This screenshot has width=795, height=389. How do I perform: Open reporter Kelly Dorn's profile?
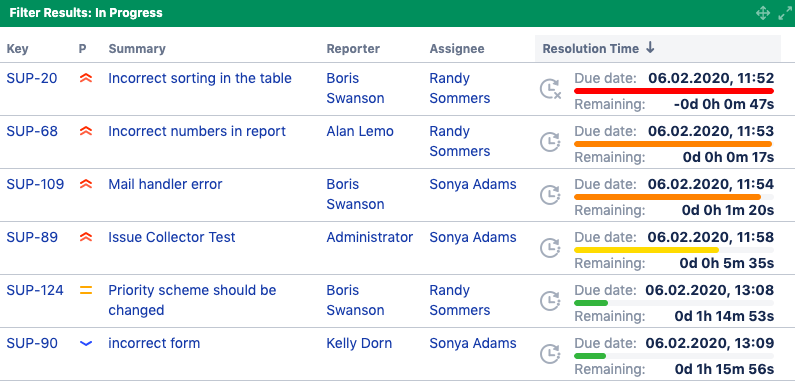pos(359,343)
